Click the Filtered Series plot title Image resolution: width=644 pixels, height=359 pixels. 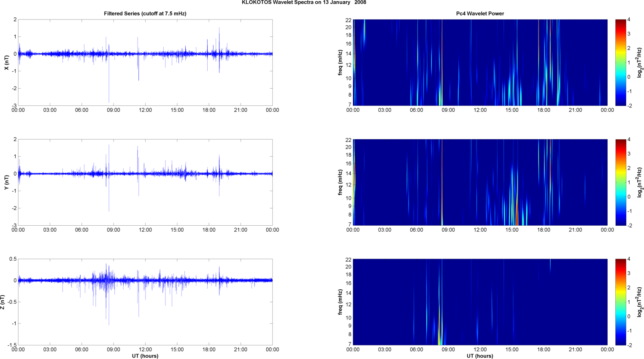click(x=145, y=13)
